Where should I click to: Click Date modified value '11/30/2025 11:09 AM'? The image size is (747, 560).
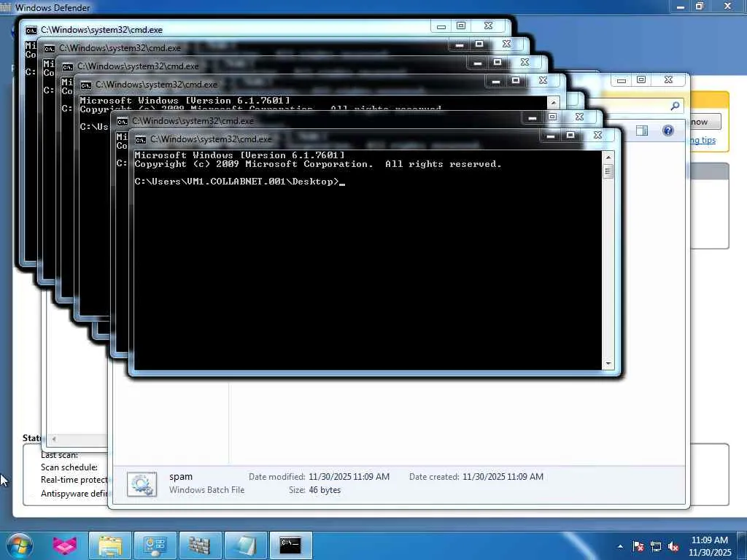coord(349,477)
